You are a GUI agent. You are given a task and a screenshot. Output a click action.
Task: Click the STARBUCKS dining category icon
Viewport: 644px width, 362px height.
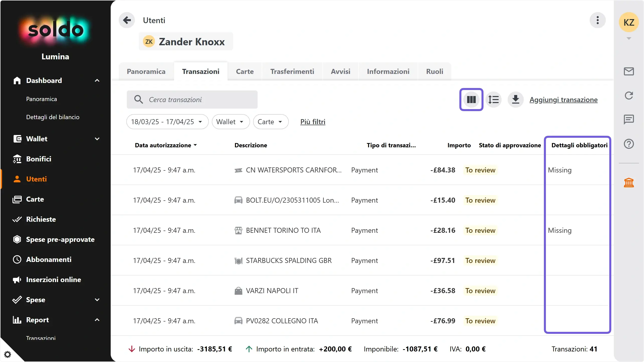pos(238,261)
